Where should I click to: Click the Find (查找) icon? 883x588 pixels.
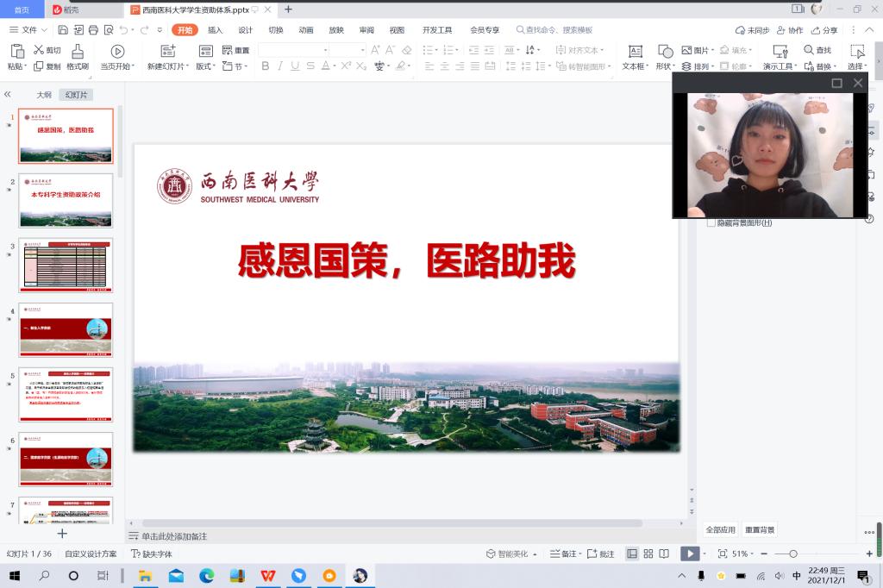tap(817, 50)
